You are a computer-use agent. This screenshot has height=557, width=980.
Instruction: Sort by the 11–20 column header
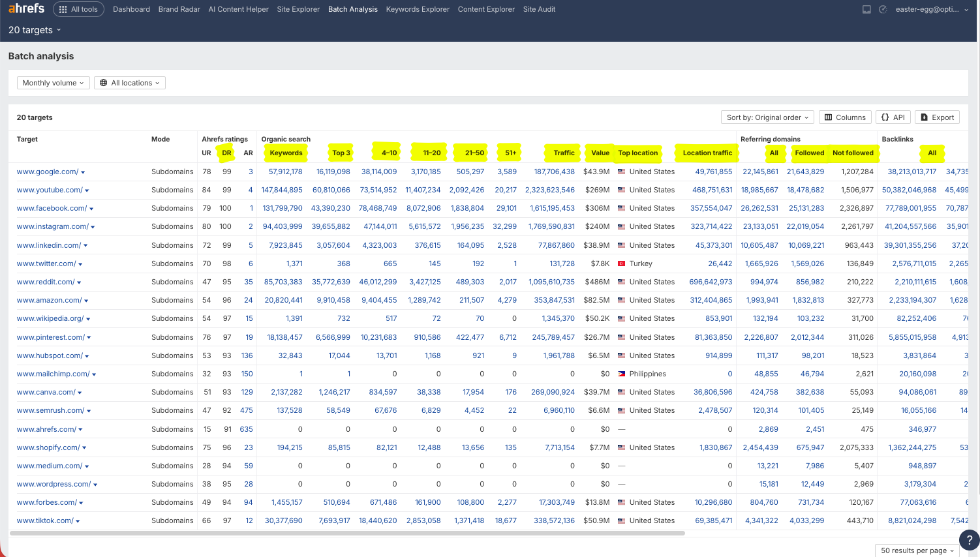tap(432, 153)
